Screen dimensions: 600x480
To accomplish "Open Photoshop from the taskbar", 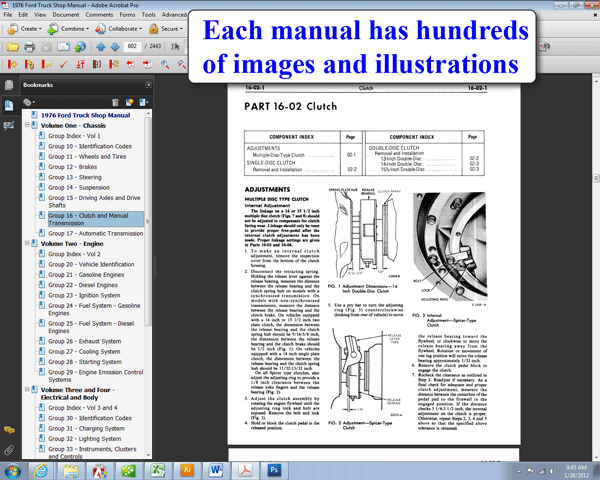I will [274, 470].
